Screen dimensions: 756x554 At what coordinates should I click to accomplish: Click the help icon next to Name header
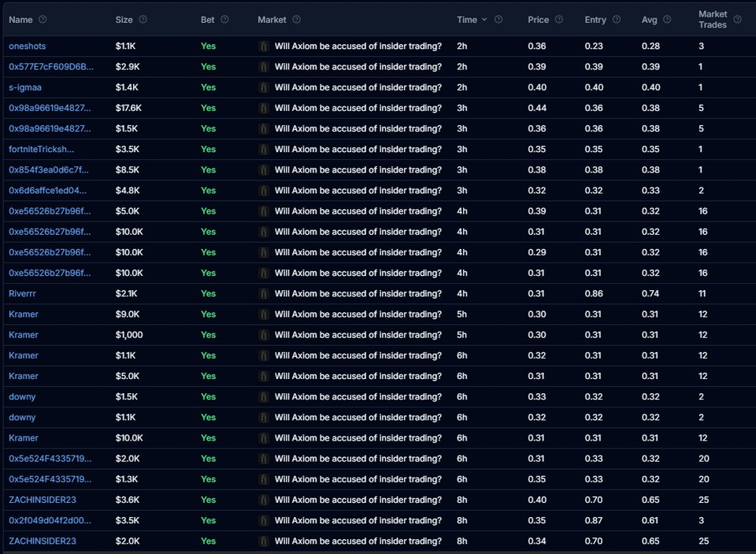point(43,20)
